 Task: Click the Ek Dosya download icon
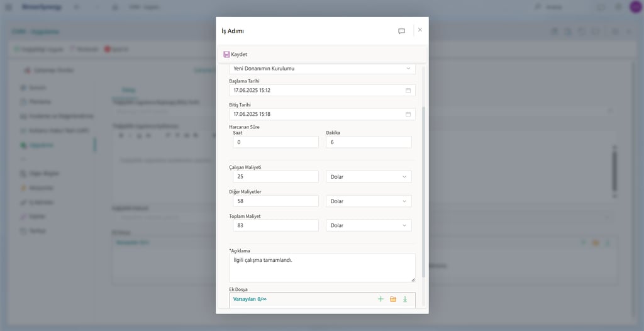pyautogui.click(x=405, y=299)
